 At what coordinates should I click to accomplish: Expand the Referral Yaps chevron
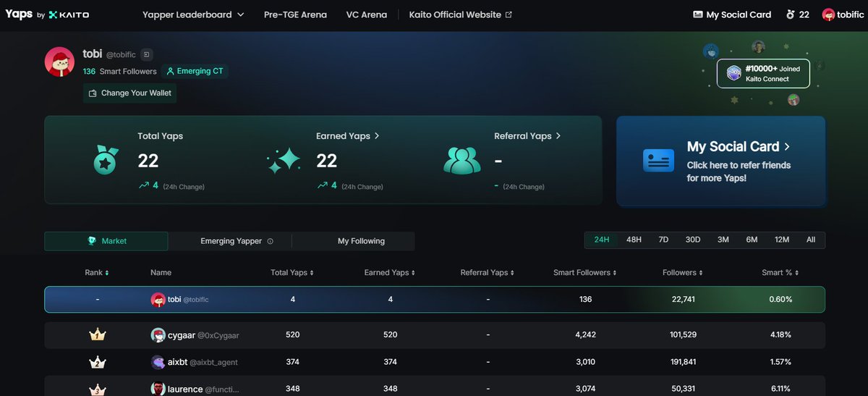pos(558,136)
